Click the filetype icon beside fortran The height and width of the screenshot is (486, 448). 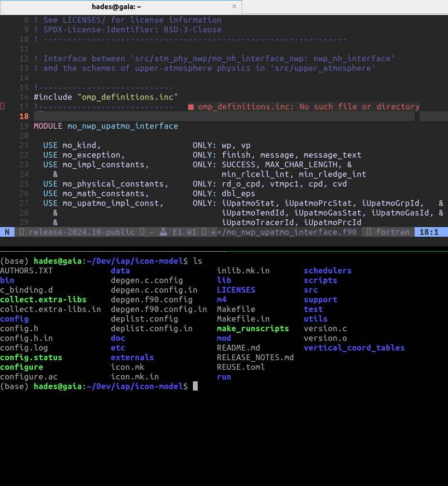tap(369, 232)
